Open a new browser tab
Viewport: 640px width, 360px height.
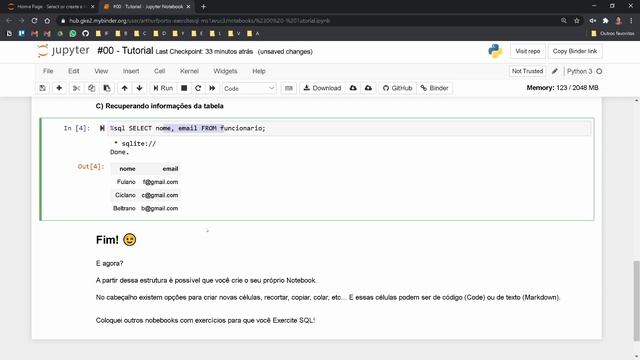click(x=203, y=7)
